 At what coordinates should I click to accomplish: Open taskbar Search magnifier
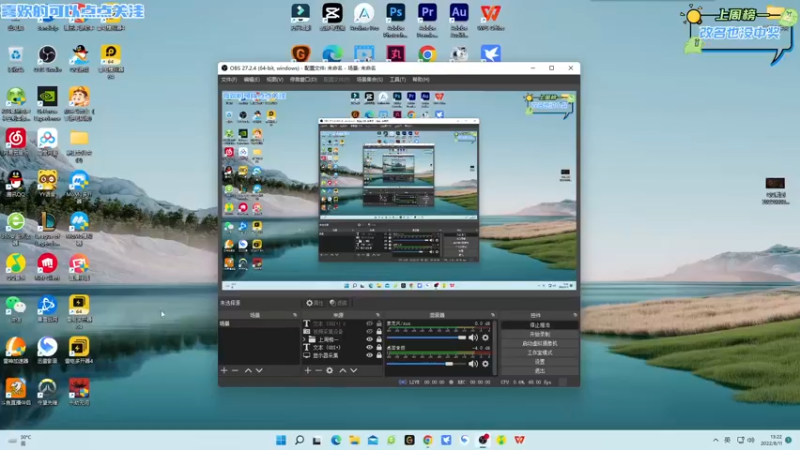299,440
